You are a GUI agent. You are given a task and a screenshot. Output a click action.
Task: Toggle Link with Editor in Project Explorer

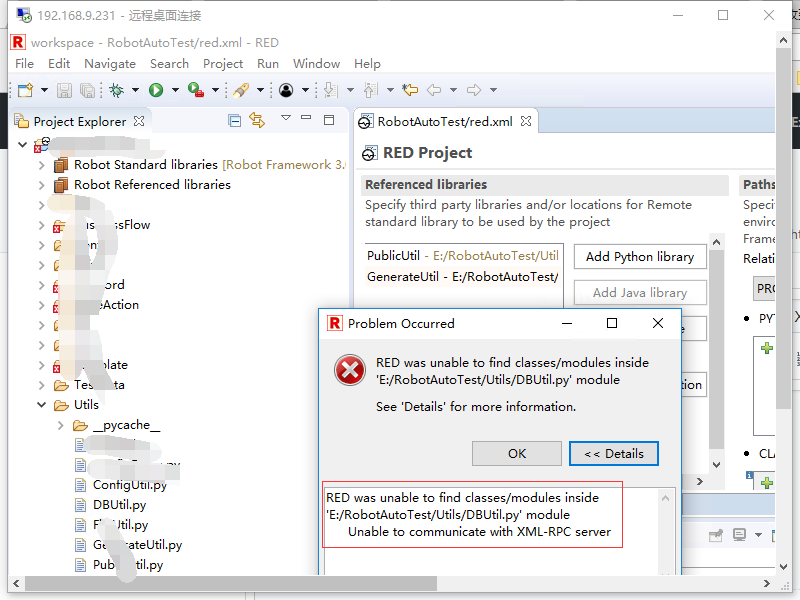tap(256, 119)
